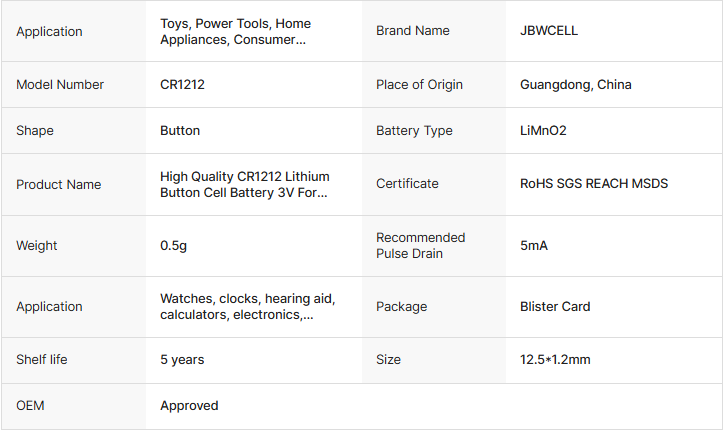Click the 5mA pulse drain value
Screen dimensions: 726x432
(x=534, y=246)
